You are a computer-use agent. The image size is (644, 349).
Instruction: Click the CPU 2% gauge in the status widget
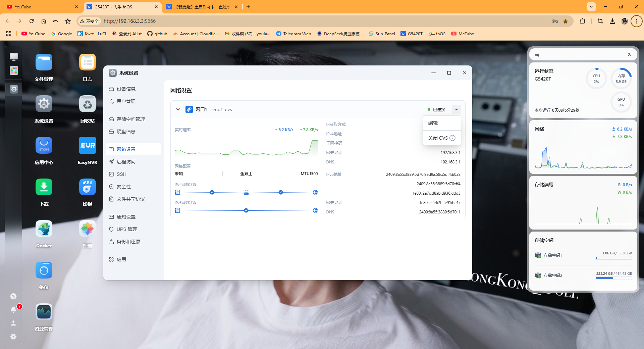pos(596,79)
